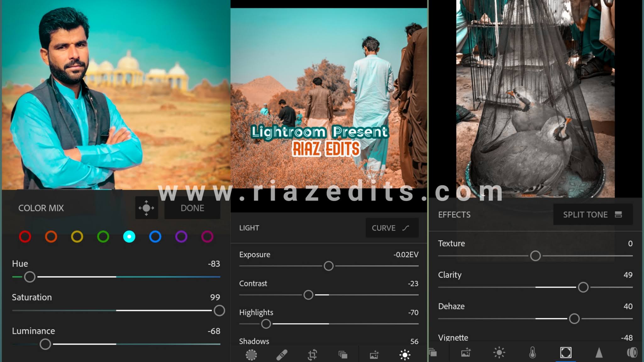The width and height of the screenshot is (644, 362).
Task: Click the EFFECTS panel title
Action: [454, 215]
